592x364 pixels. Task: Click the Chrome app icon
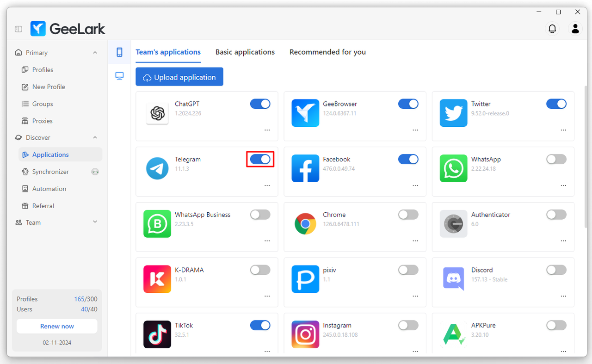[305, 224]
